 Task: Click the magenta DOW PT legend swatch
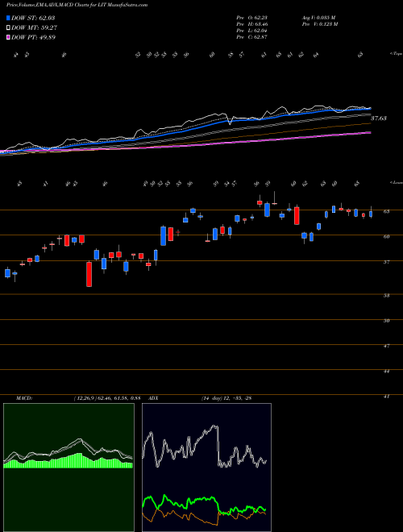click(x=8, y=37)
